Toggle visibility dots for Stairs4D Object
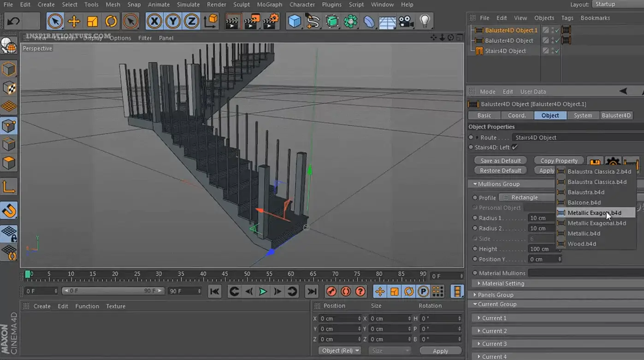The width and height of the screenshot is (644, 360). [x=552, y=51]
